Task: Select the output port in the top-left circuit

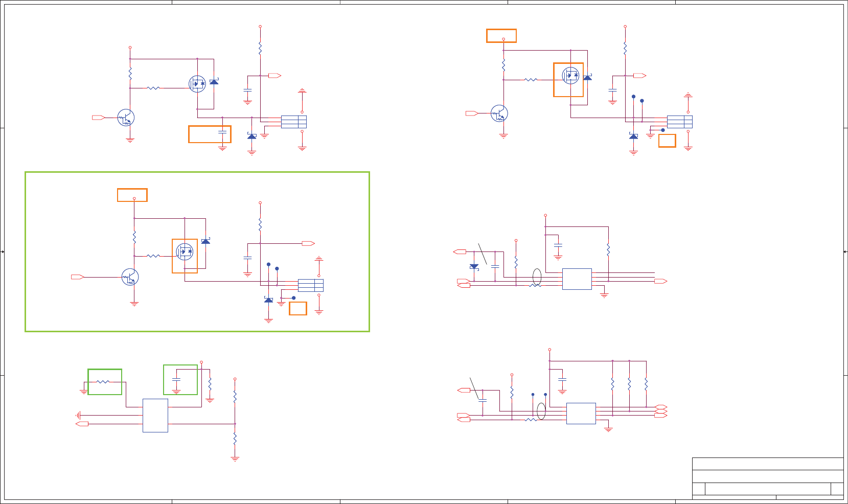Action: [x=275, y=76]
